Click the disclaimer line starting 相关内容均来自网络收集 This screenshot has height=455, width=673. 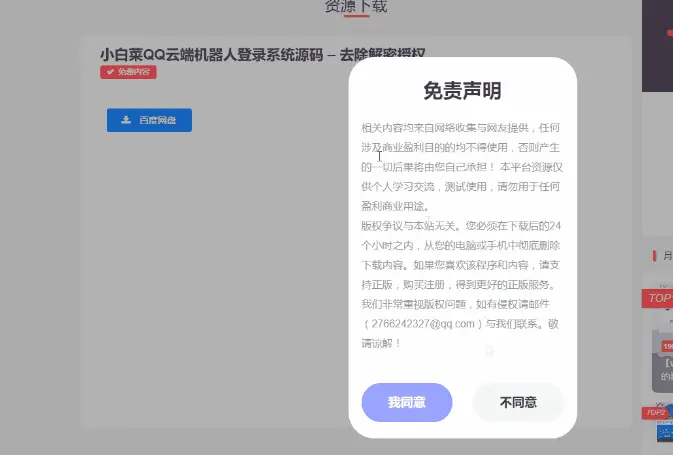pyautogui.click(x=460, y=127)
